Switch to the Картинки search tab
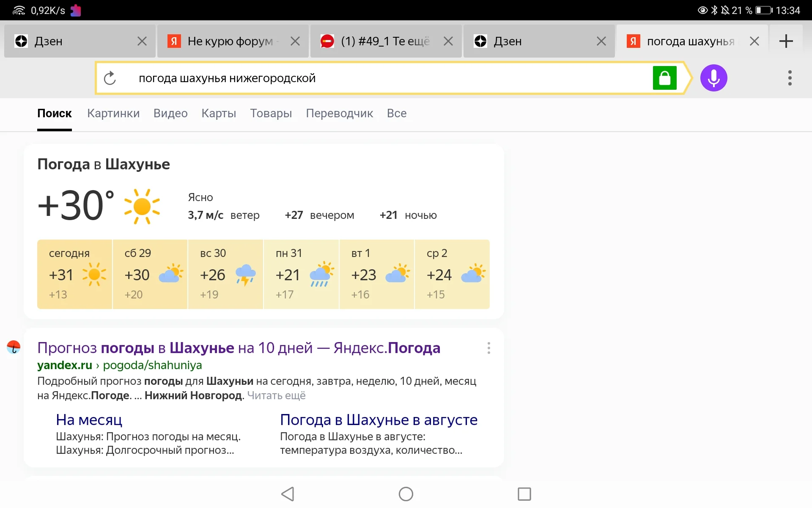This screenshot has width=812, height=508. [x=113, y=113]
